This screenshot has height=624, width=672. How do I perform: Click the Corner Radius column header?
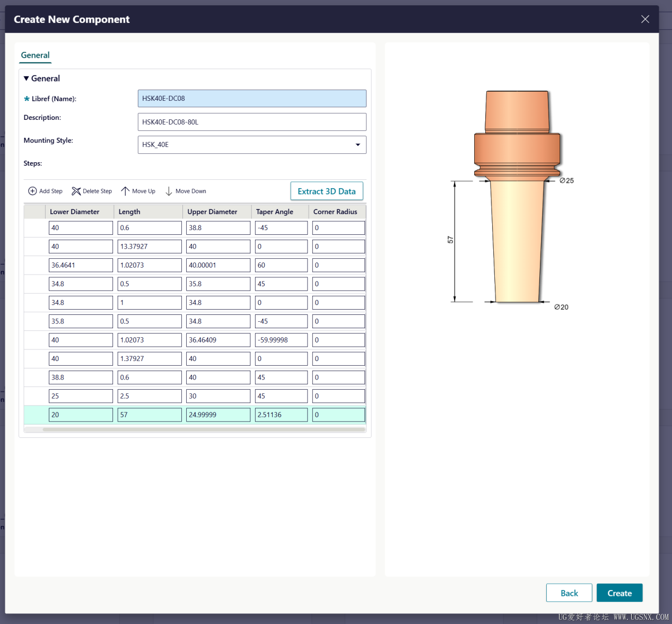337,212
